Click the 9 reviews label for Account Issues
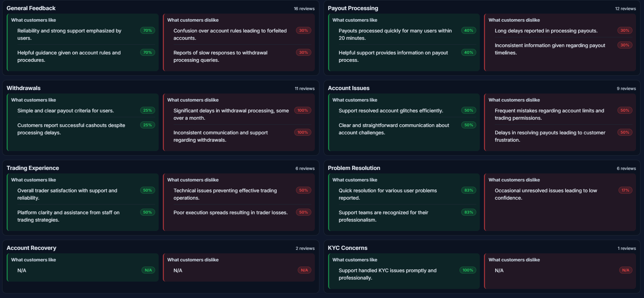This screenshot has height=298, width=644. [626, 88]
